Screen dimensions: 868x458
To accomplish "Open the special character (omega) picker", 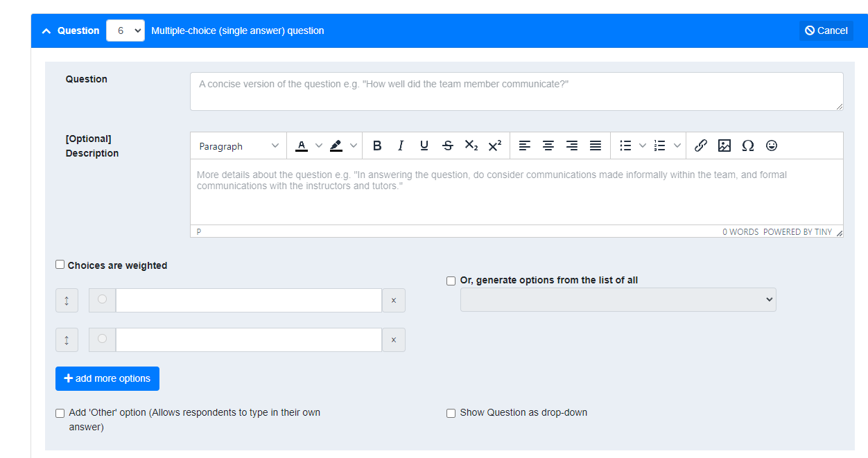I will tap(748, 146).
